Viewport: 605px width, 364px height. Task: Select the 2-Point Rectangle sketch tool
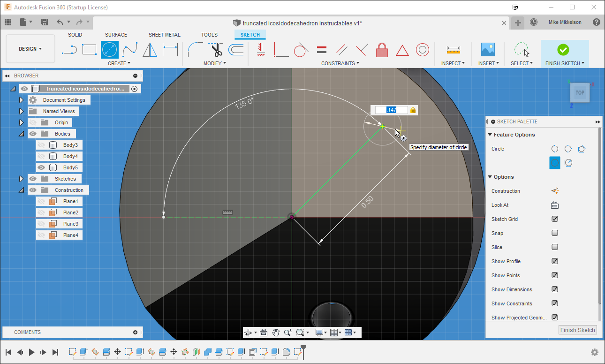[89, 49]
